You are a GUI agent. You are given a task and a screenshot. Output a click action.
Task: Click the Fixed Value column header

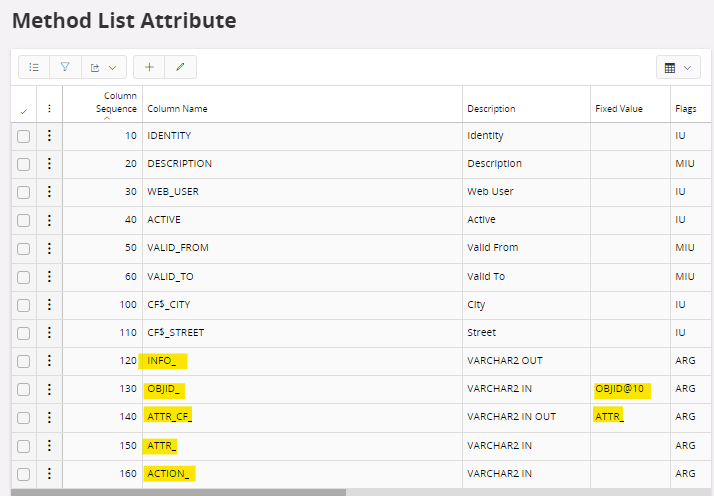[618, 109]
